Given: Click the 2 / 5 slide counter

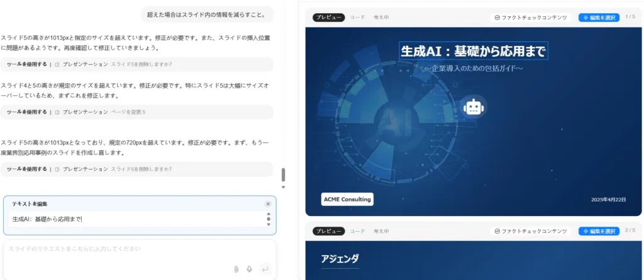Looking at the screenshot, I should pos(630,230).
